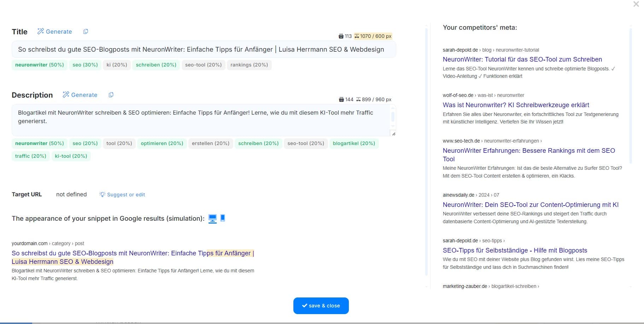Screen dimensions: 644x324
Task: Click breadcrumb 'yourdomain.com › category › post'
Action: (48, 243)
